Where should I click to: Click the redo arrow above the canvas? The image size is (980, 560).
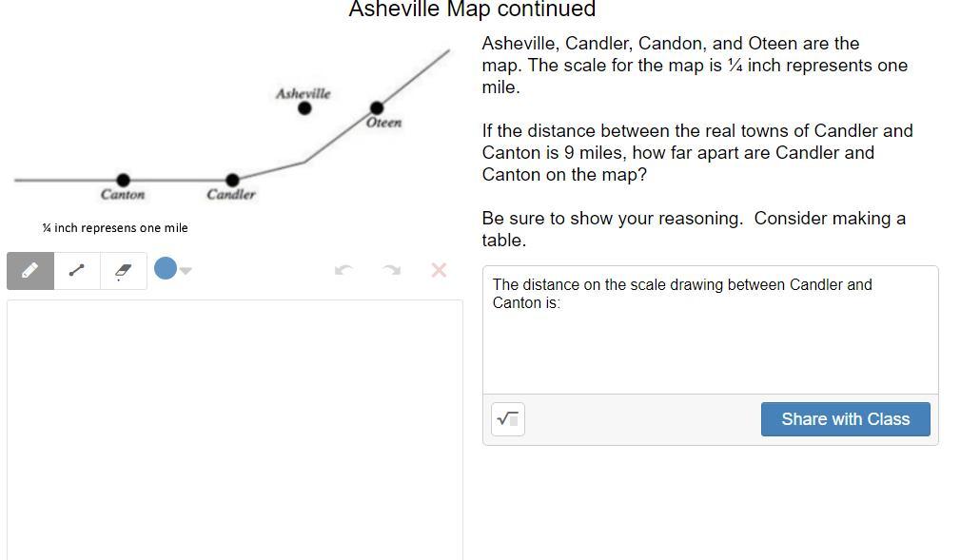[391, 270]
